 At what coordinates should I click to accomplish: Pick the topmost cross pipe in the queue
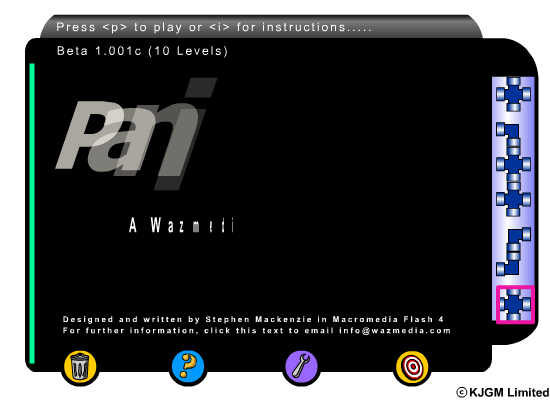pyautogui.click(x=514, y=94)
